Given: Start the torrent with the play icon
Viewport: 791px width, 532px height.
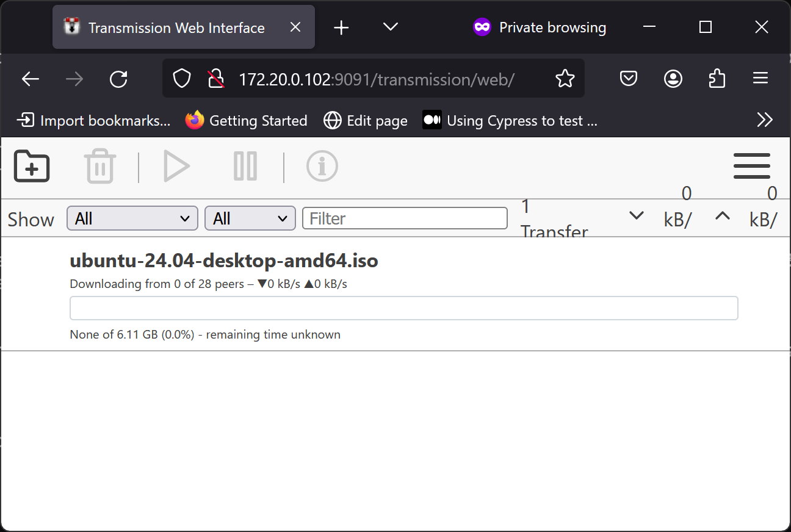Looking at the screenshot, I should [176, 166].
